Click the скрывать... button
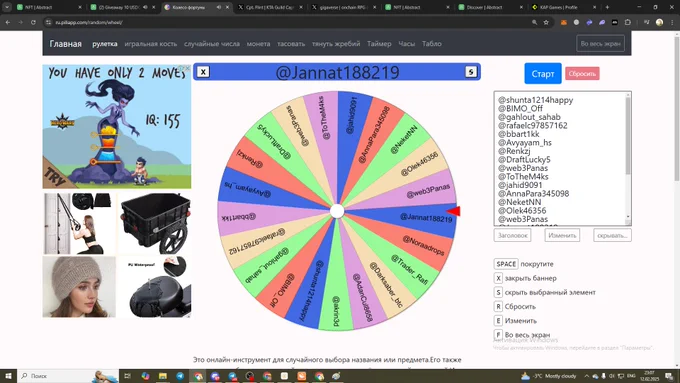 [x=612, y=235]
